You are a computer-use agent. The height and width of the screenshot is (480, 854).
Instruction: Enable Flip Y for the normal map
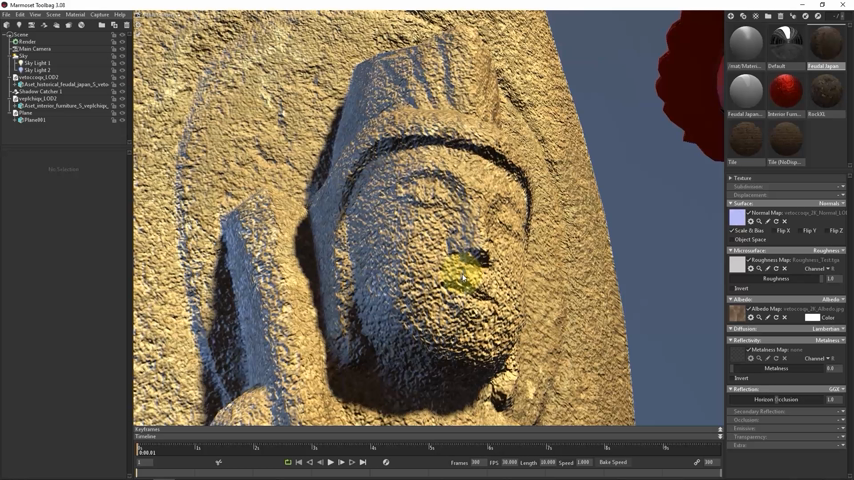(x=799, y=231)
